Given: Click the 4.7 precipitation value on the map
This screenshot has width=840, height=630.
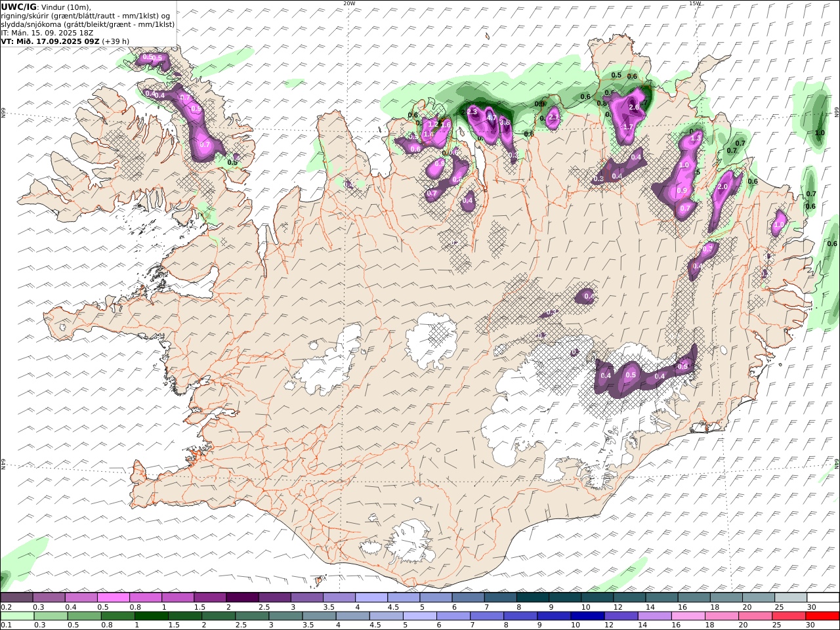Looking at the screenshot, I should click(490, 117).
